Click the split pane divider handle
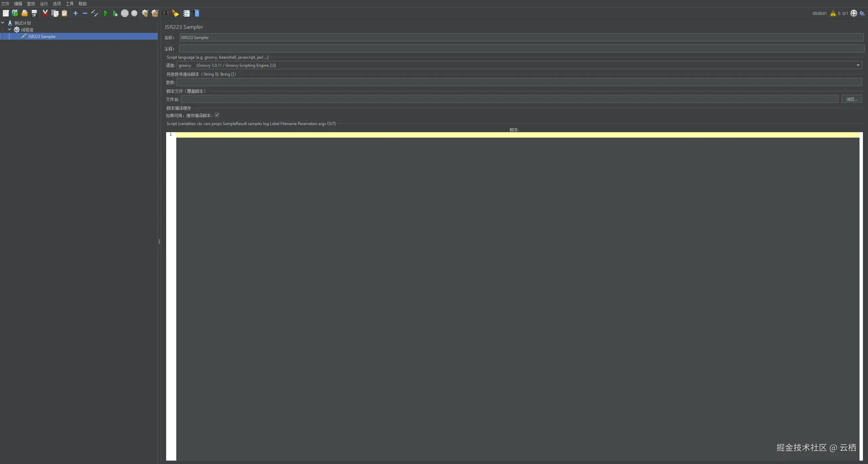868x464 pixels. point(159,242)
